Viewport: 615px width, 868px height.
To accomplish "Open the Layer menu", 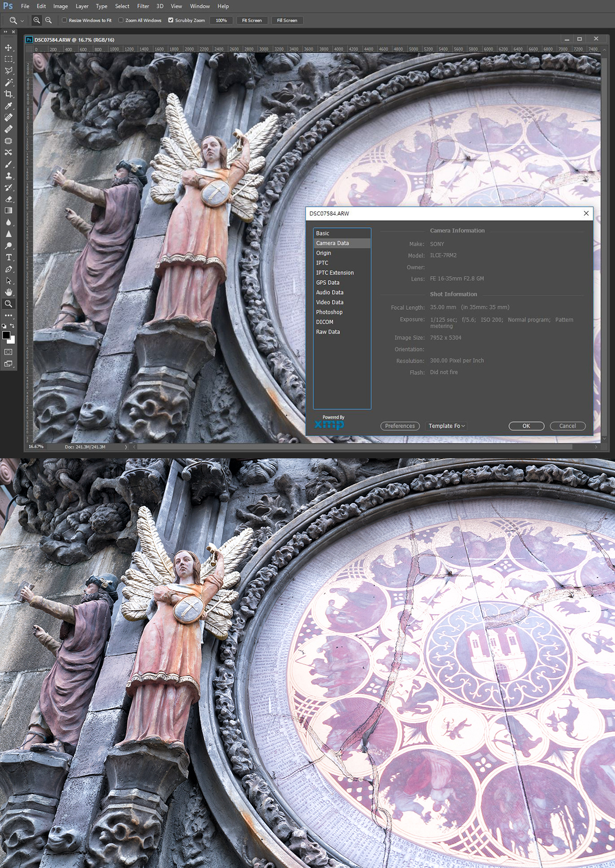I will coord(82,6).
